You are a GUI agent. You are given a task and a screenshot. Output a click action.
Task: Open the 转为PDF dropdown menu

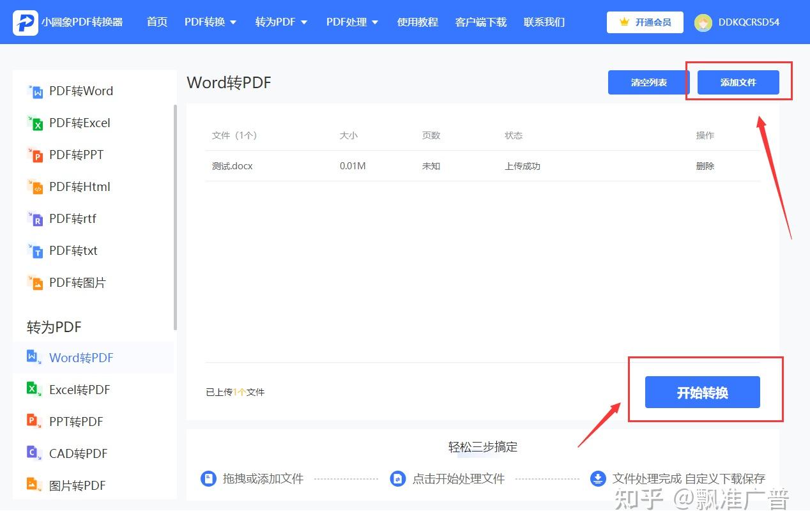tap(281, 22)
